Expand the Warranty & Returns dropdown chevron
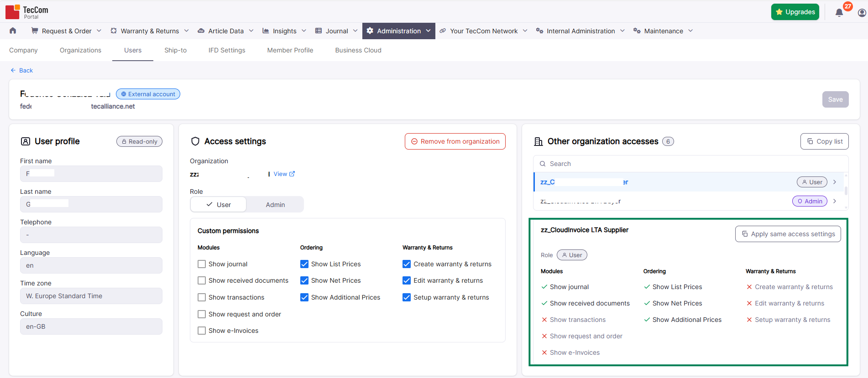Viewport: 868px width, 378px height. point(186,31)
